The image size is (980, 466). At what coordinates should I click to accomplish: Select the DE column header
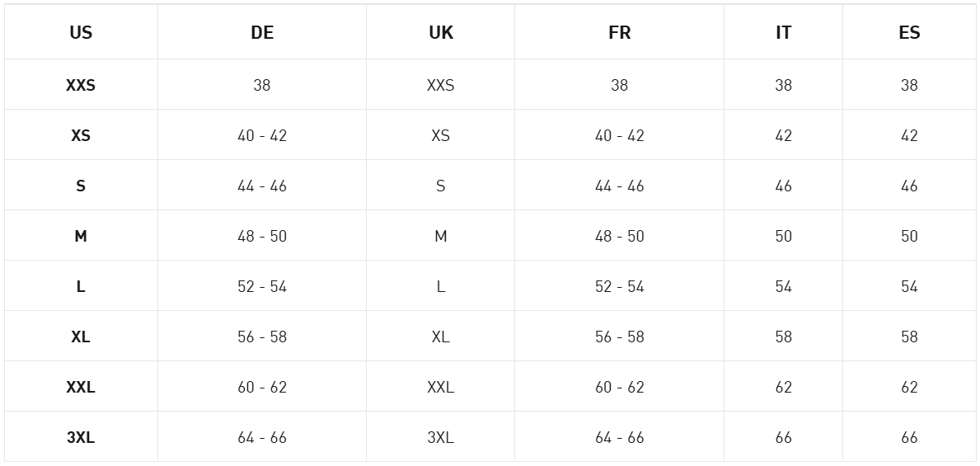click(262, 32)
